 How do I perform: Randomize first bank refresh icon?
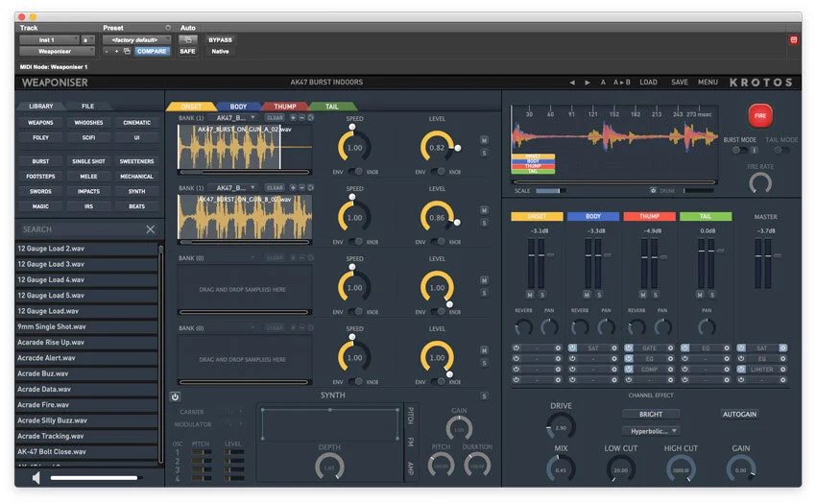click(311, 118)
